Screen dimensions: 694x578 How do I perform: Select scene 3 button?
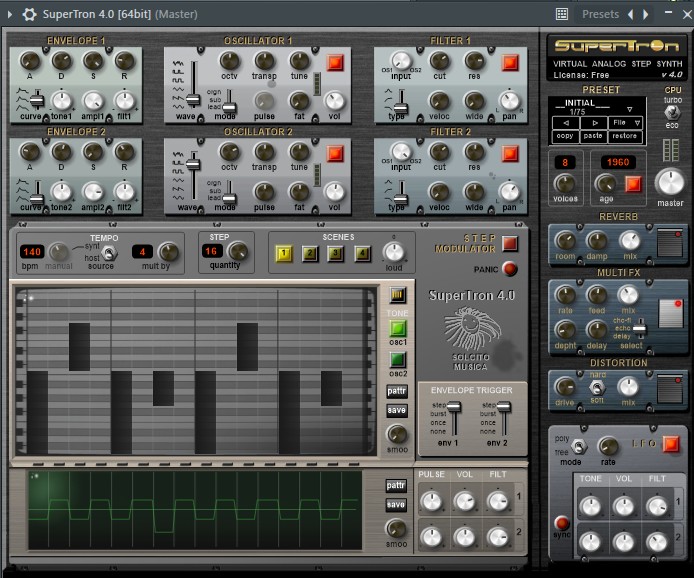(x=336, y=254)
